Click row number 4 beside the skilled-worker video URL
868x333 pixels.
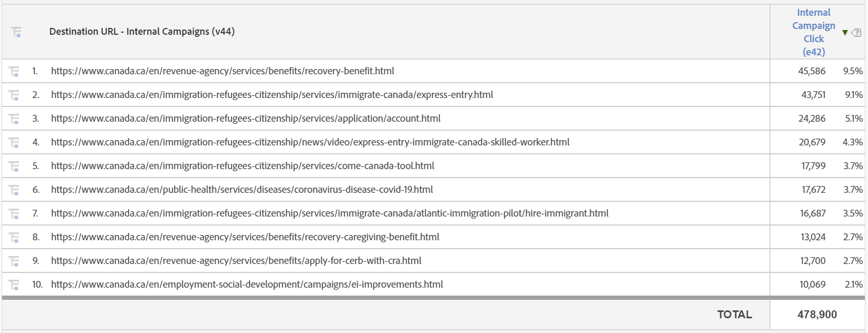click(x=36, y=142)
